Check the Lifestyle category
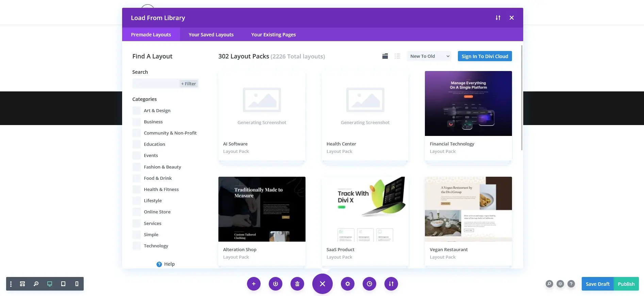 pyautogui.click(x=136, y=201)
